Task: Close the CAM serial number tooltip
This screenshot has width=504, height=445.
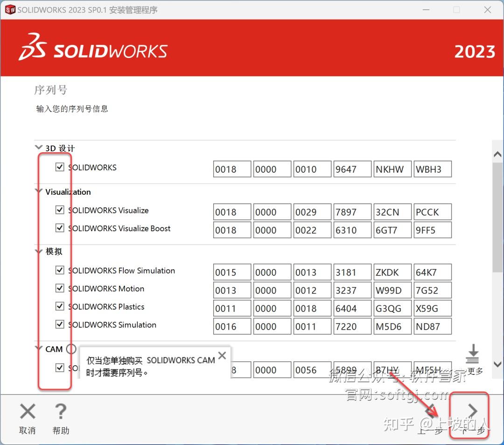Action: pos(222,355)
